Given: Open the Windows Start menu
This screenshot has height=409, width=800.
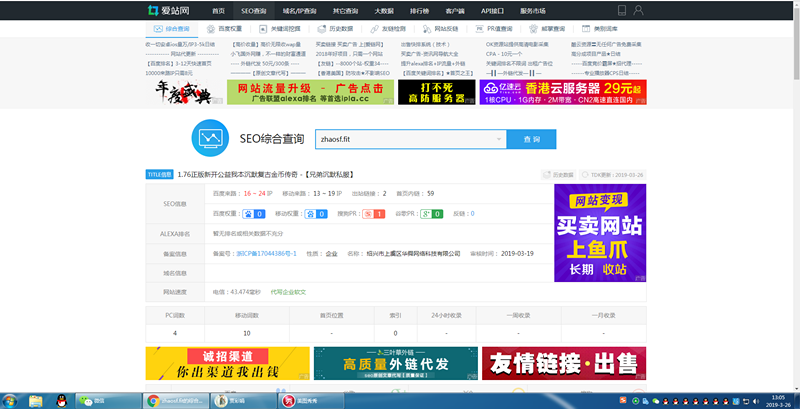Looking at the screenshot, I should [10, 400].
